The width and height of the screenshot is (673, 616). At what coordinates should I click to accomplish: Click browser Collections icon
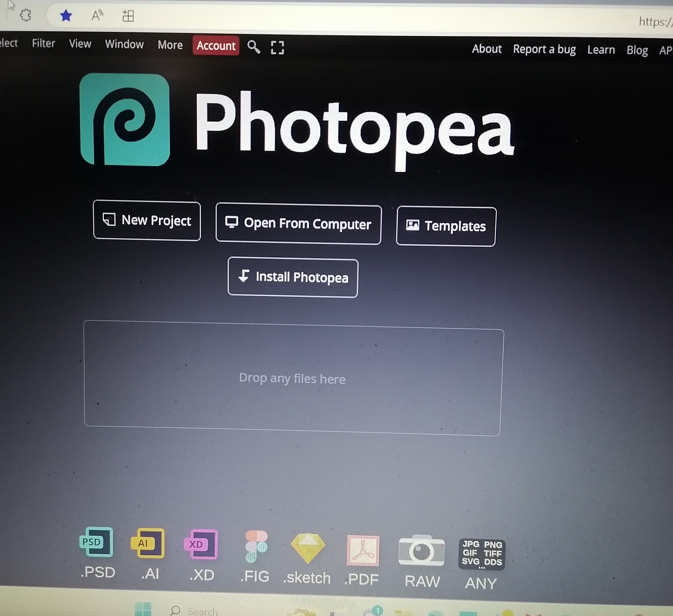(x=128, y=16)
